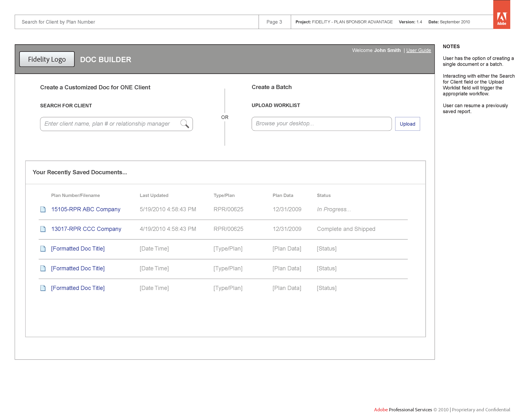Open 15105-RPR ABC Company document
The height and width of the screenshot is (420, 525).
(86, 209)
